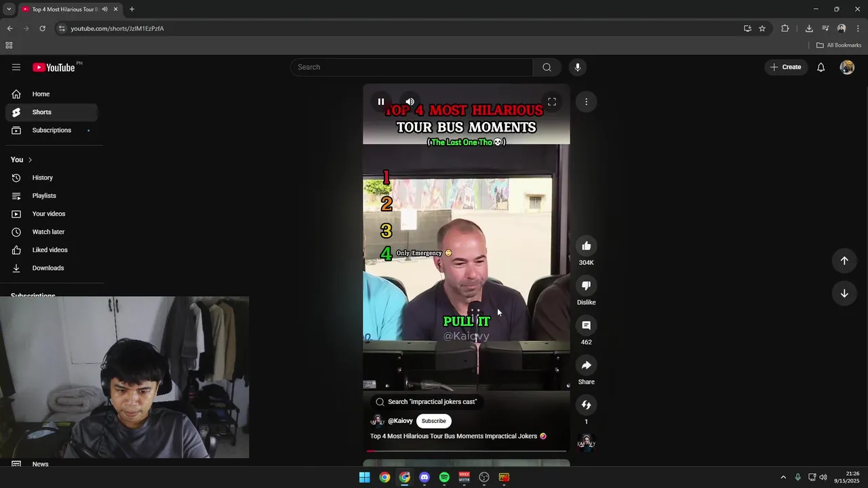Enter fullscreen on the Short
The width and height of the screenshot is (868, 488).
pyautogui.click(x=552, y=102)
